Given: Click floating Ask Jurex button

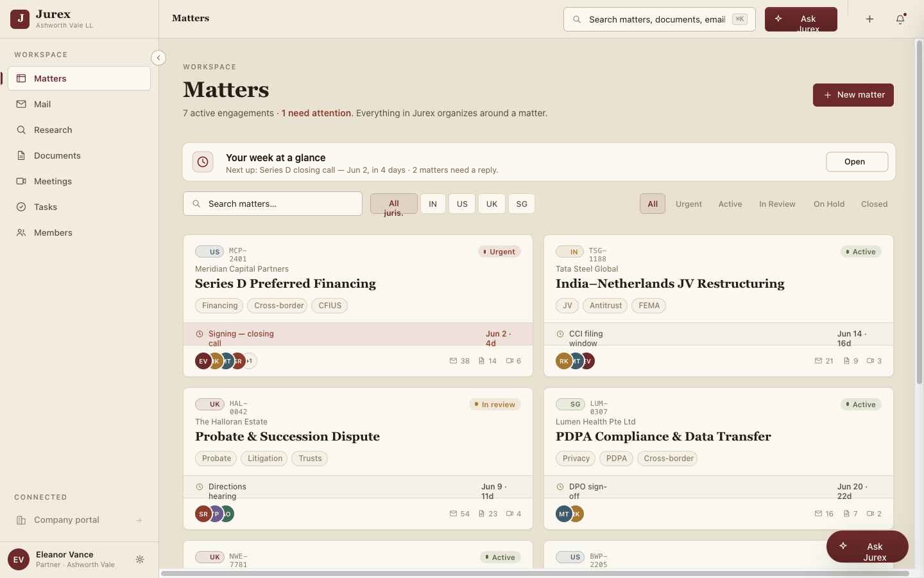Looking at the screenshot, I should [868, 547].
